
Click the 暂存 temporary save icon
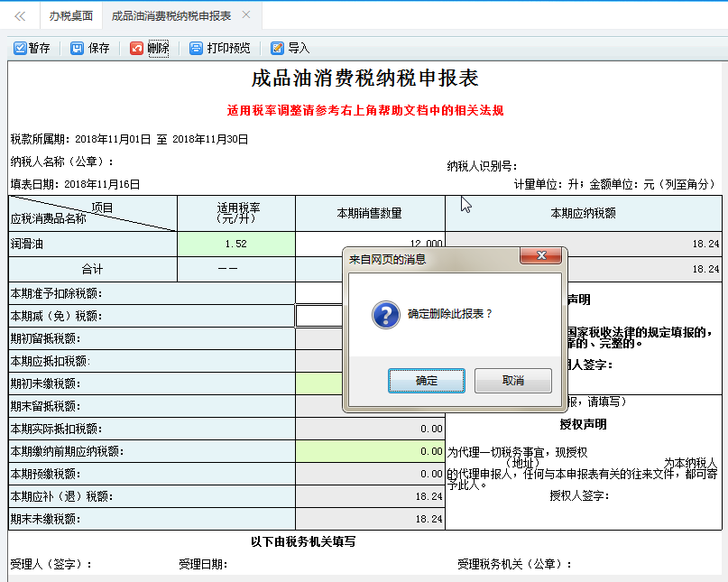coord(20,49)
